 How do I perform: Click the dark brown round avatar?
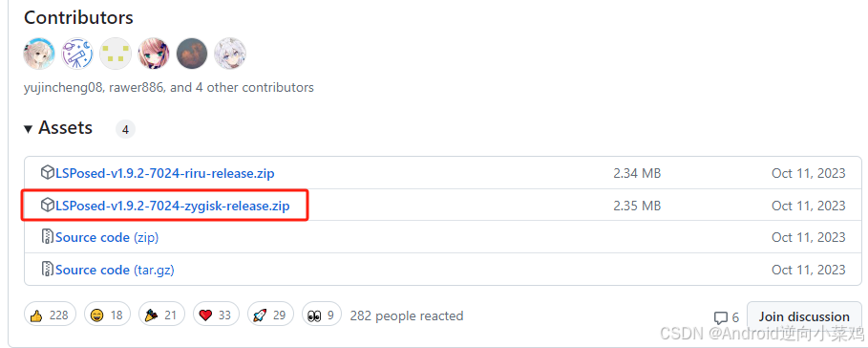[x=192, y=54]
